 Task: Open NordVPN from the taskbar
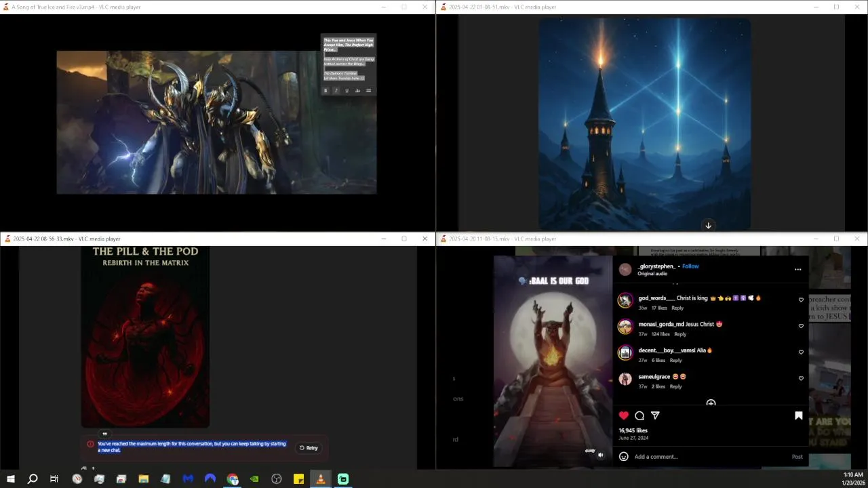click(x=210, y=479)
